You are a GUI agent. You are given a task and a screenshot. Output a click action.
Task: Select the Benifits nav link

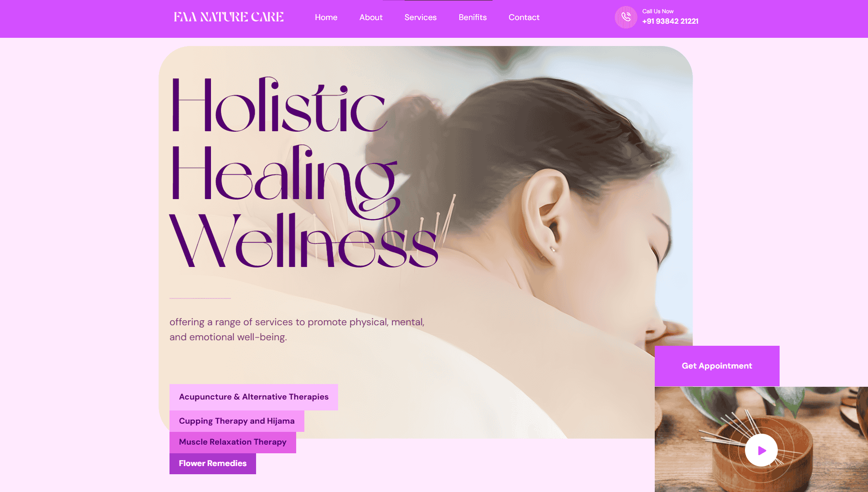(473, 17)
